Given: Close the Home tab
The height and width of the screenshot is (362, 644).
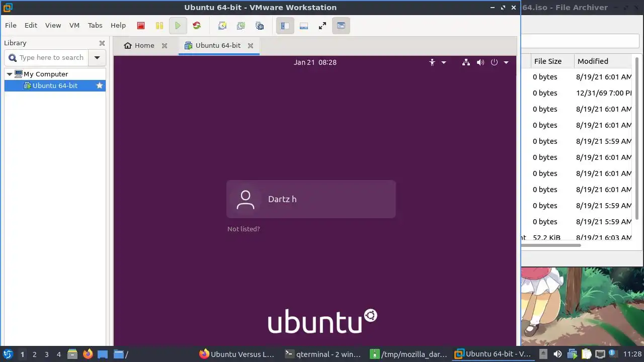Looking at the screenshot, I should tap(165, 46).
